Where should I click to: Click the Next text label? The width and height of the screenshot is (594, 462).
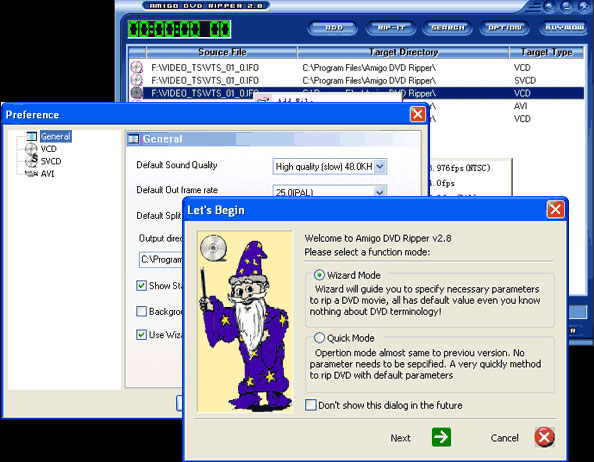[x=400, y=438]
